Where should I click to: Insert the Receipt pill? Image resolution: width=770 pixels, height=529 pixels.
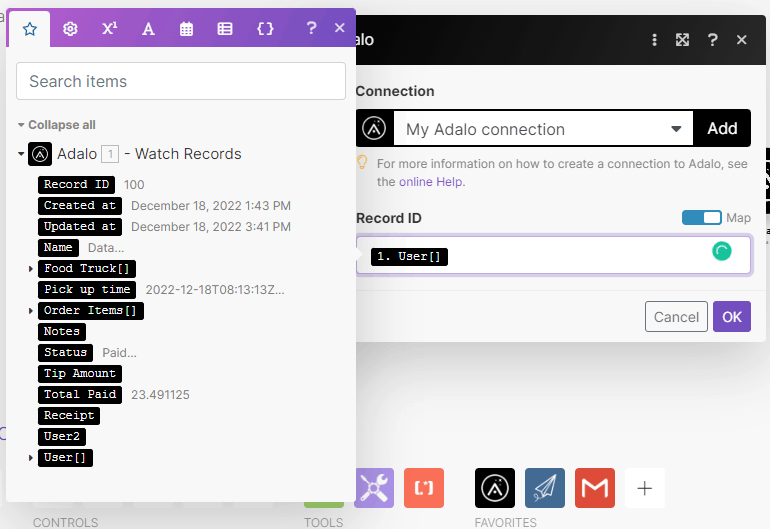(x=69, y=416)
